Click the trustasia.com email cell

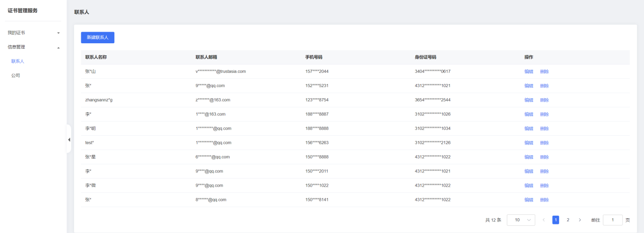click(221, 71)
